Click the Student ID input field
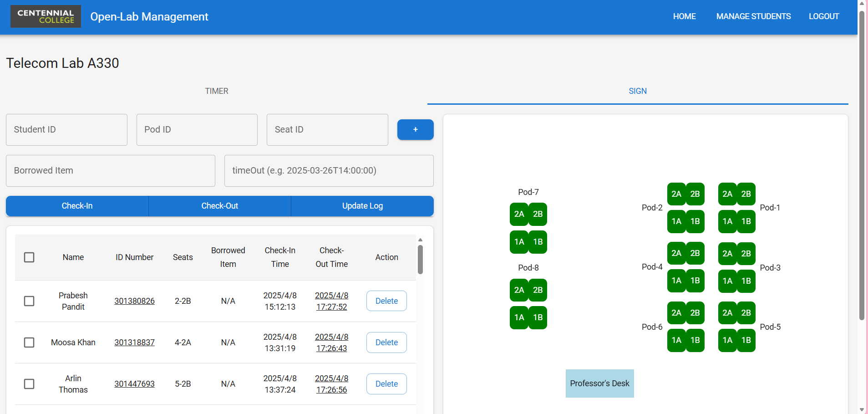The image size is (868, 414). (x=66, y=129)
